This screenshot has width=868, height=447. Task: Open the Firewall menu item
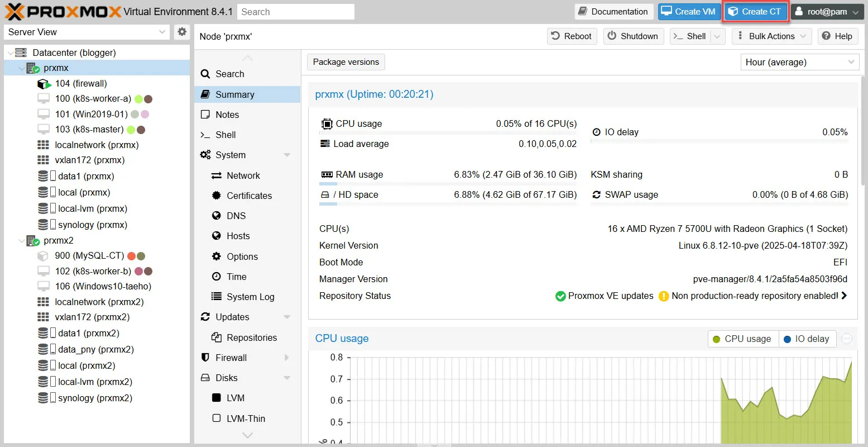231,358
